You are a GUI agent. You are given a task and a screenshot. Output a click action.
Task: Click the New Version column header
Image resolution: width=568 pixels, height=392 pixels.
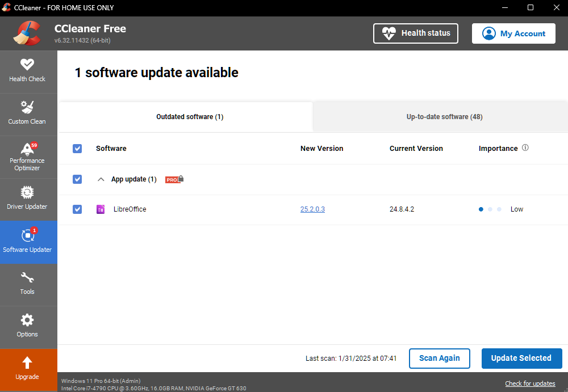321,149
